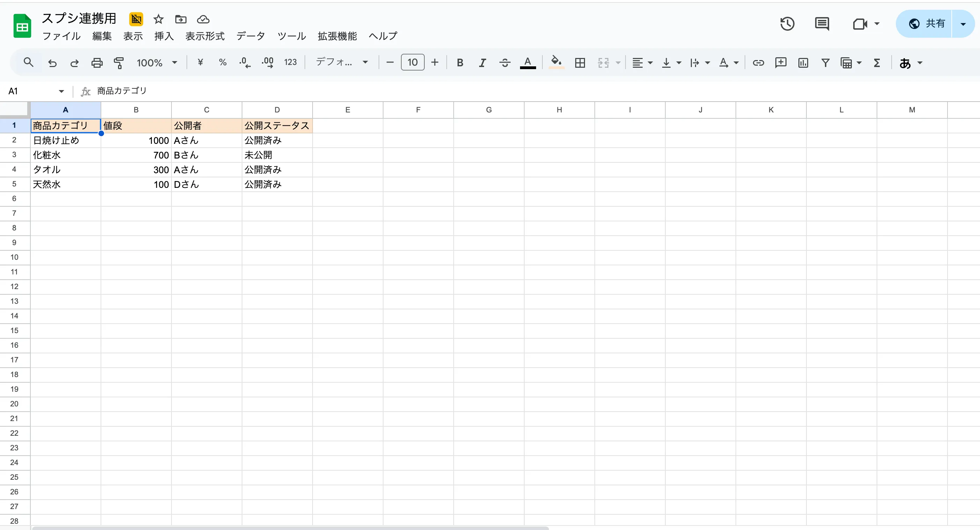Open the データ menu
This screenshot has height=530, width=980.
(250, 36)
